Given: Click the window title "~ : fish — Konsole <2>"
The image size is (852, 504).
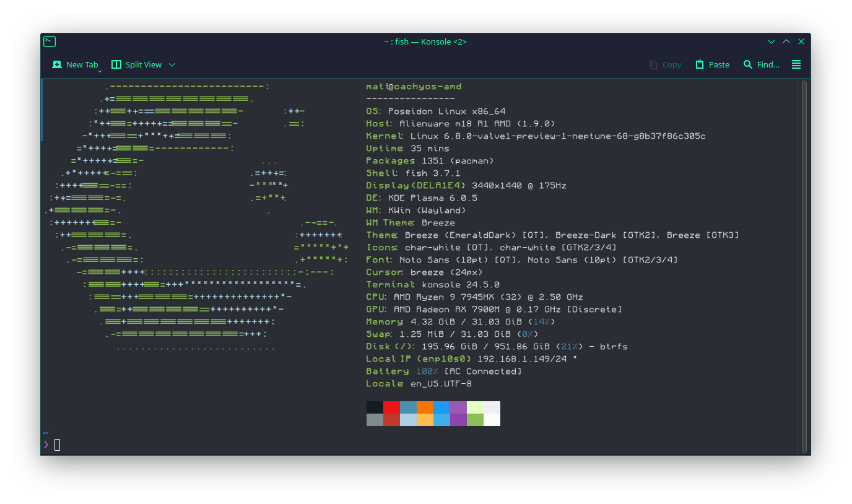Looking at the screenshot, I should coord(425,41).
